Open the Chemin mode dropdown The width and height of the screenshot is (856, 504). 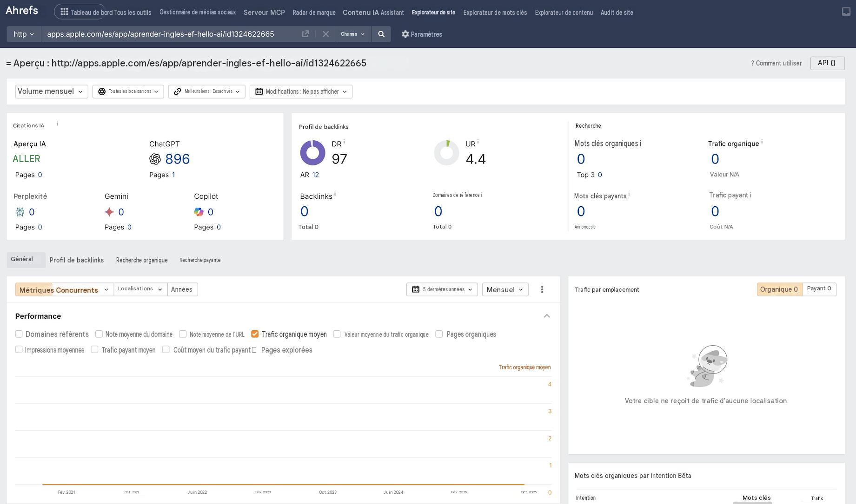pos(353,34)
